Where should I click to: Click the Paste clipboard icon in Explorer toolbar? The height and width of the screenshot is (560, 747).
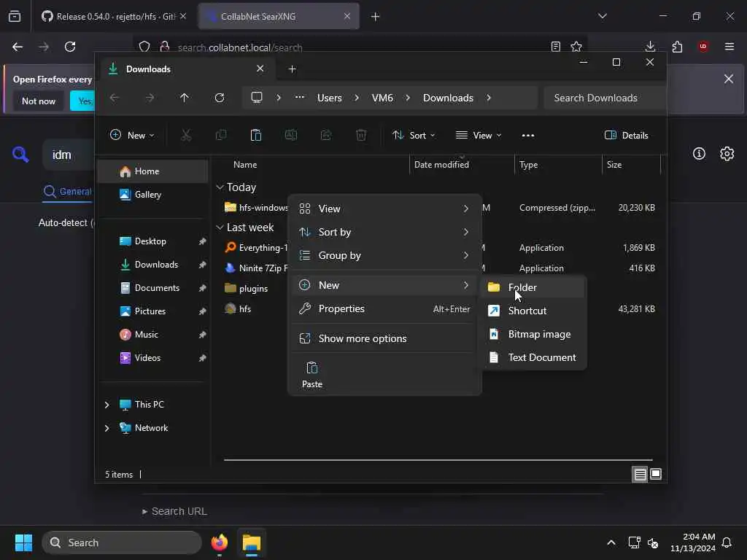(x=256, y=135)
